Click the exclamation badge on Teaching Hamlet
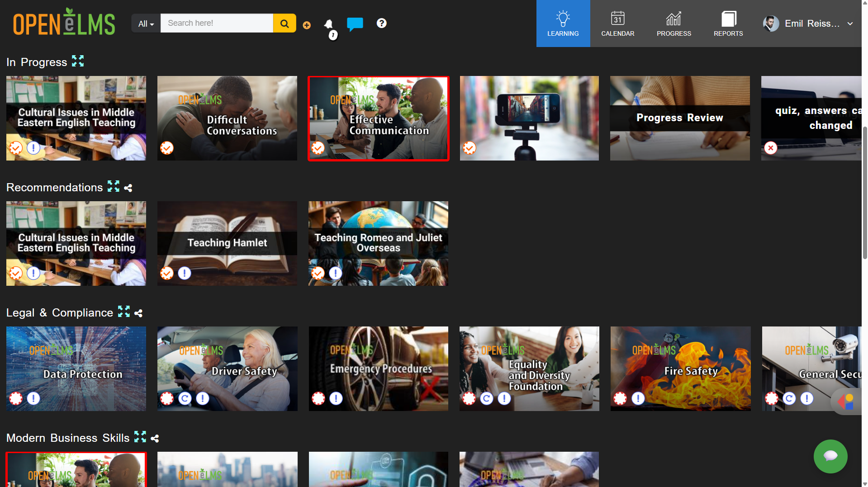This screenshot has height=487, width=868. 184,273
